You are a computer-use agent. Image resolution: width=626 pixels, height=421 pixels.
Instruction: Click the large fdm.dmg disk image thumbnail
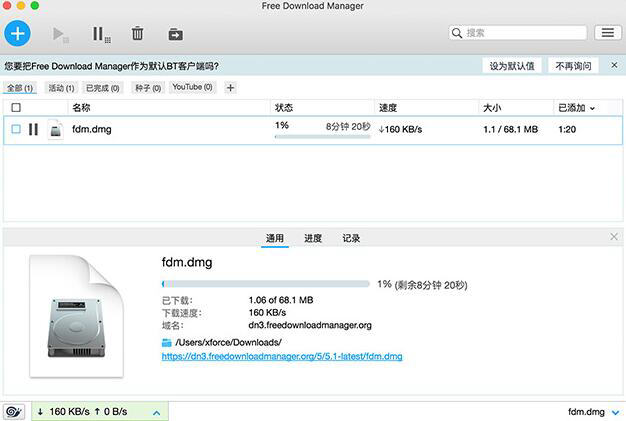click(x=76, y=316)
